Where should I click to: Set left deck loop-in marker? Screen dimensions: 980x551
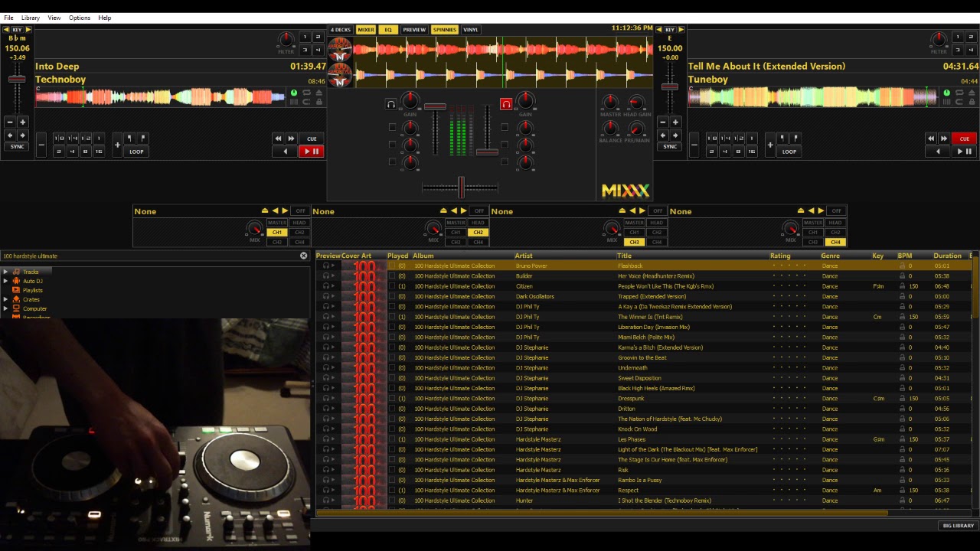129,139
